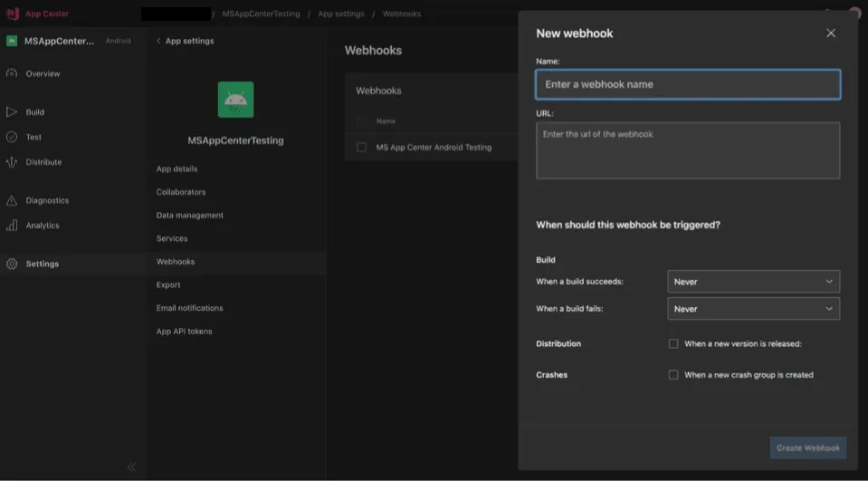Click the MSAppCenterTesting app title
868x481 pixels.
pos(236,140)
